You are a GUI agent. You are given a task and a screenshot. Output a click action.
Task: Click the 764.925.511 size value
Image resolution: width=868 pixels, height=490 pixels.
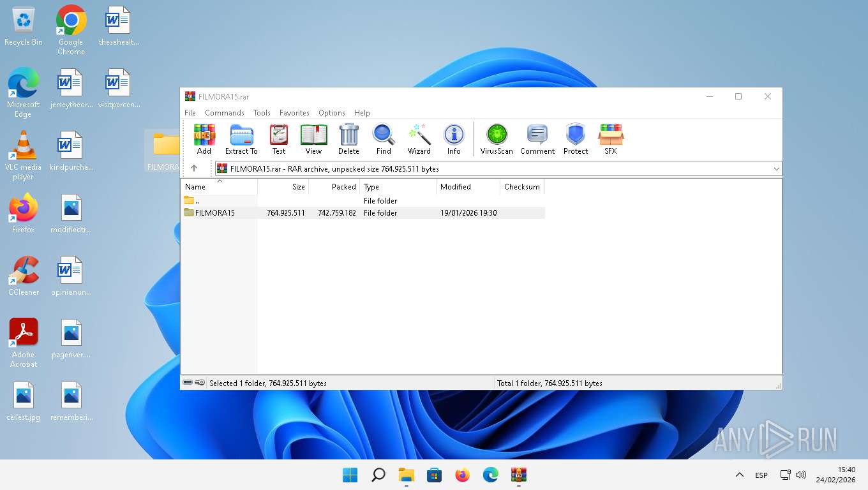click(x=286, y=213)
